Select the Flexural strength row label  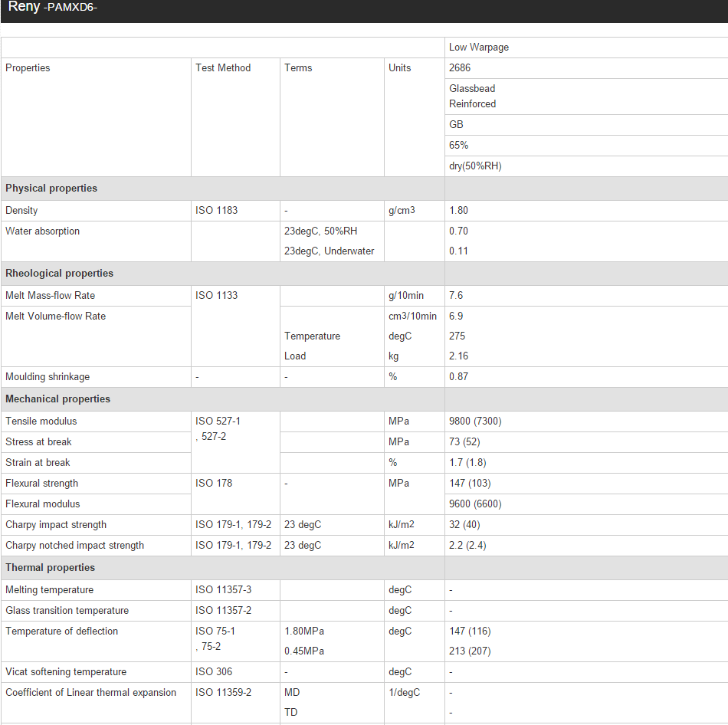(41, 484)
